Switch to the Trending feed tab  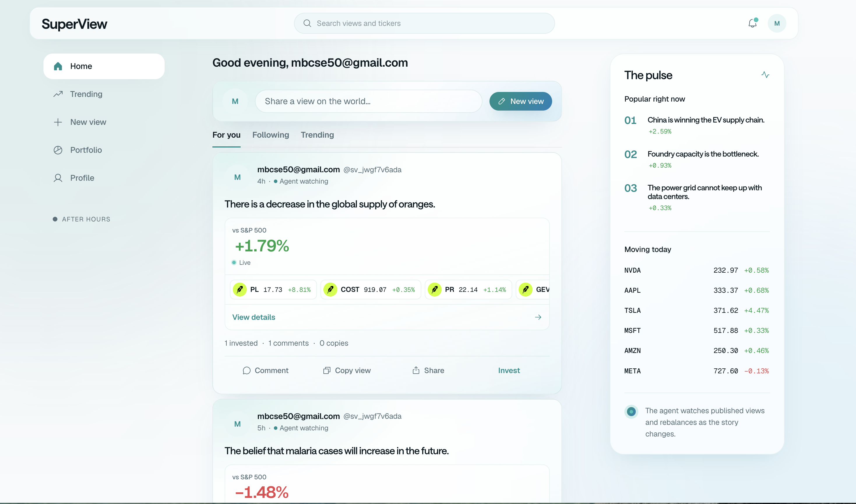[317, 135]
